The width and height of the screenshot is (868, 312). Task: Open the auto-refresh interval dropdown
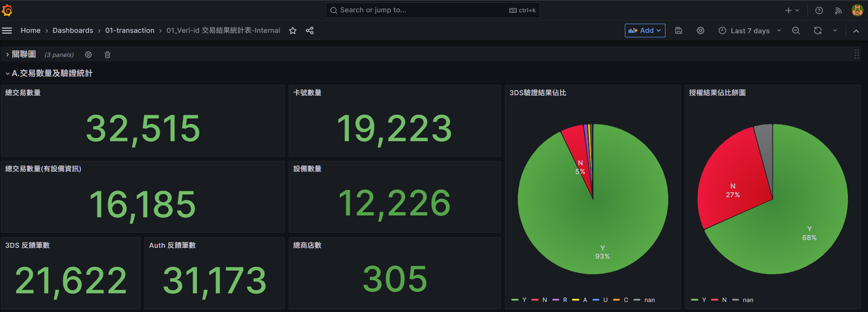pyautogui.click(x=835, y=31)
